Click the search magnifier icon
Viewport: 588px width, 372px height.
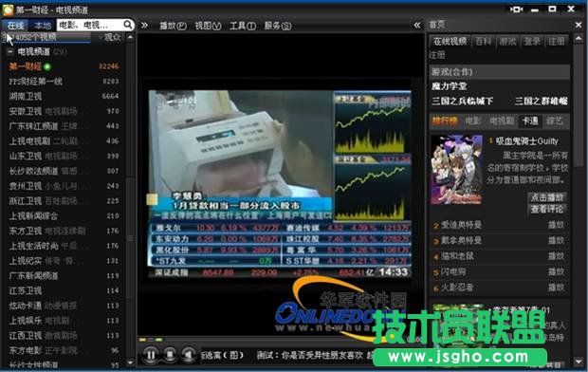[127, 25]
